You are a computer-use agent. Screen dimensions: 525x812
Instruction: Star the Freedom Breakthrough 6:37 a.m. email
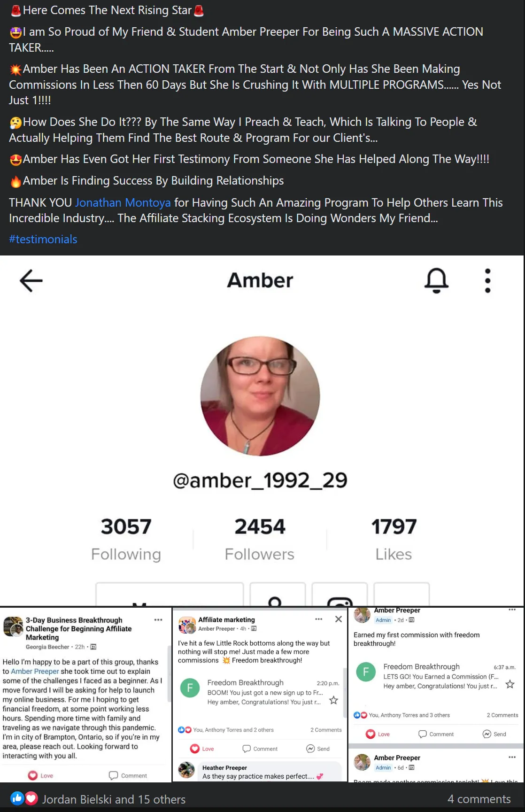510,684
